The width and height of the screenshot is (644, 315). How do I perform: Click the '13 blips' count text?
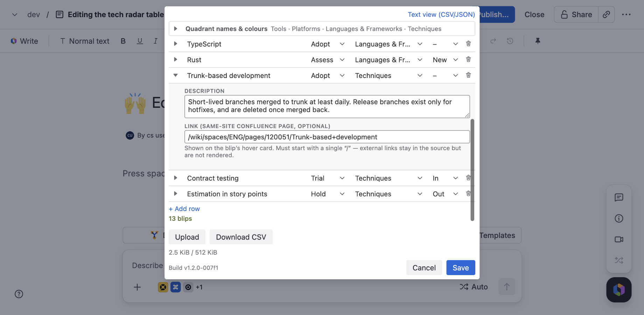click(x=180, y=218)
